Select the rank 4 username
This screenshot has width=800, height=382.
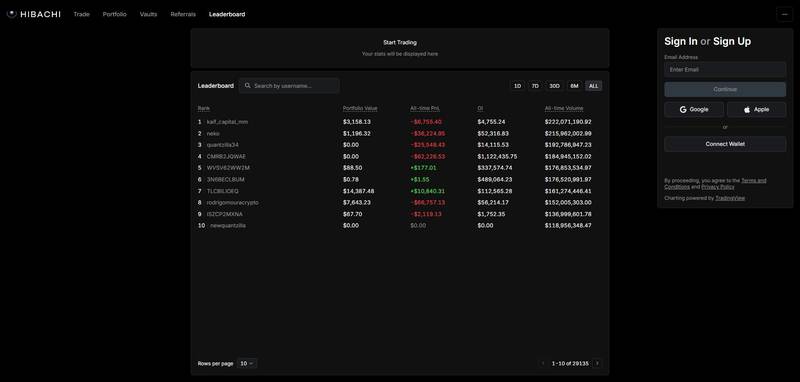226,157
